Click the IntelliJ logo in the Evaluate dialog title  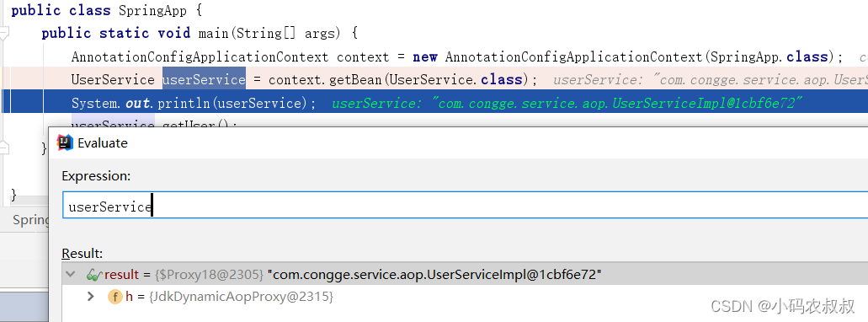click(x=65, y=142)
